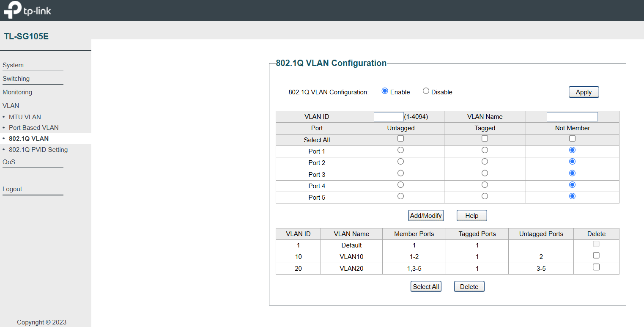This screenshot has height=327, width=644.
Task: Select Enable for 802.1Q VLAN
Action: [x=385, y=91]
